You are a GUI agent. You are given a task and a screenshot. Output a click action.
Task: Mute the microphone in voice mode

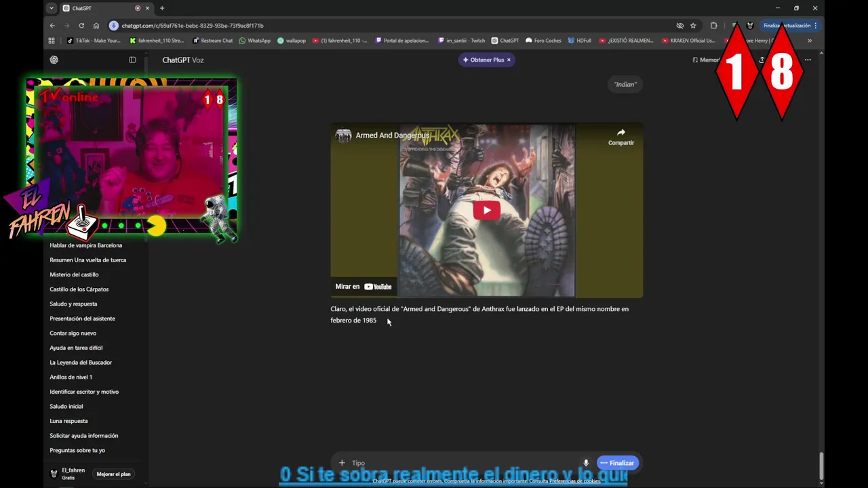click(x=586, y=463)
